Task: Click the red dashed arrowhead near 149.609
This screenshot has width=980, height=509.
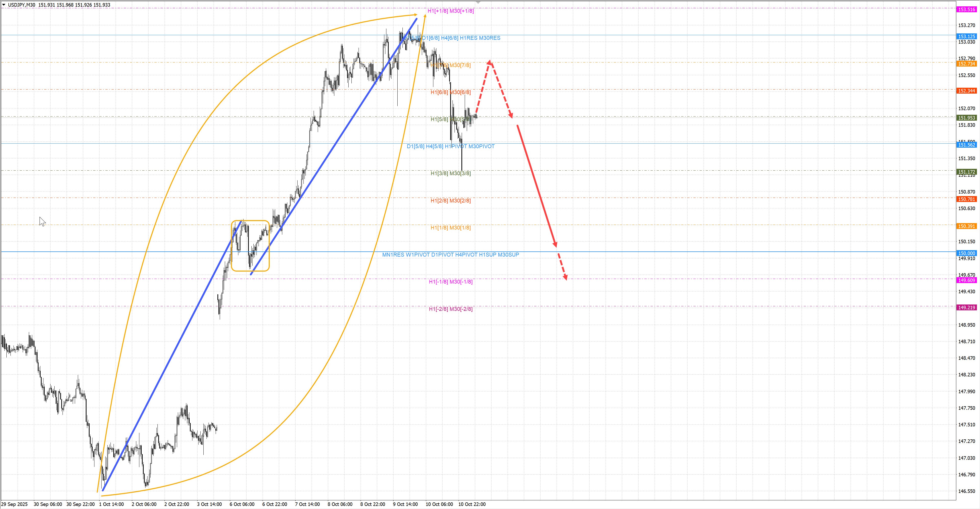Action: point(565,277)
